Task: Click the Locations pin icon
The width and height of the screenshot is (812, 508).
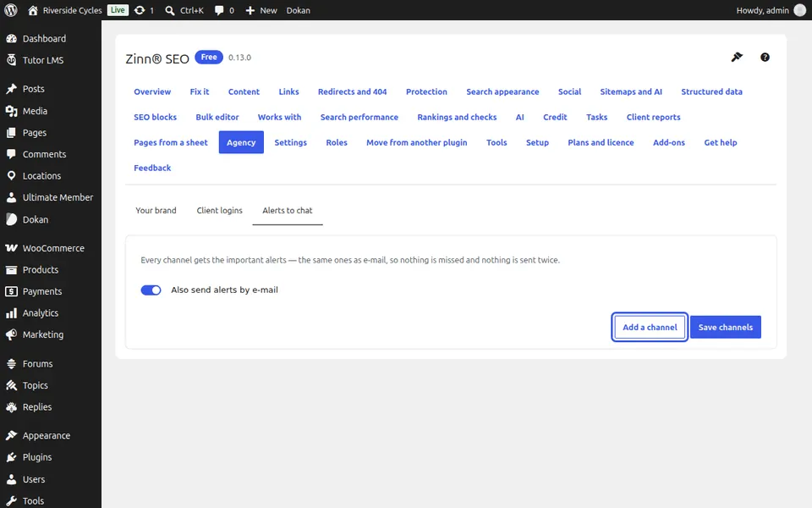Action: pos(11,176)
